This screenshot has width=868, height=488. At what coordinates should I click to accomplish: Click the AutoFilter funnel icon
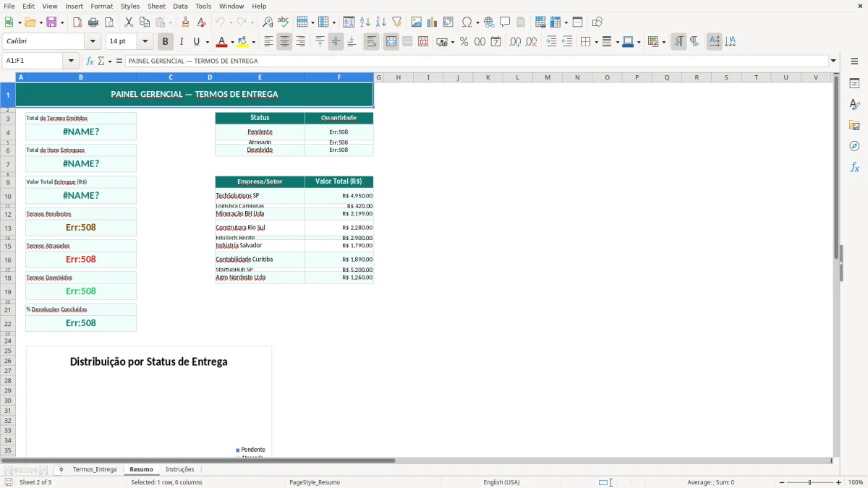(x=397, y=22)
